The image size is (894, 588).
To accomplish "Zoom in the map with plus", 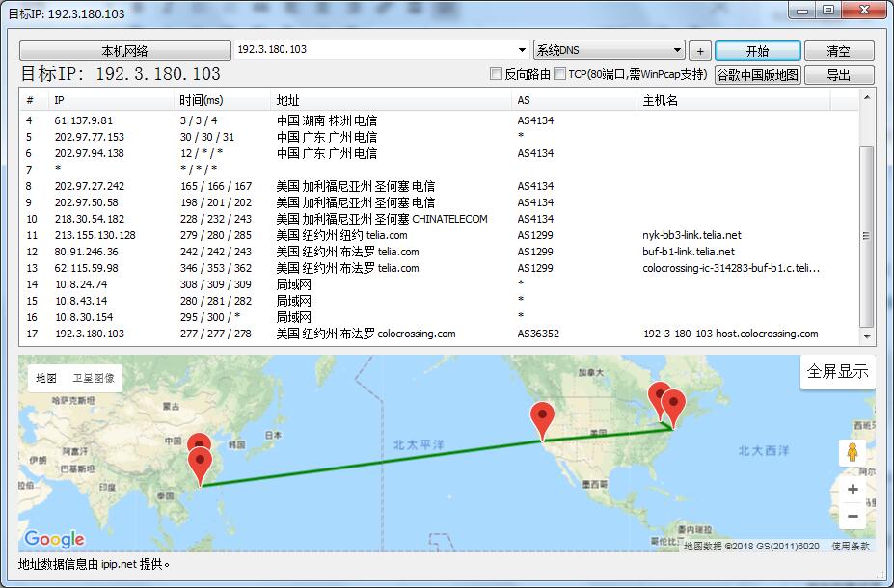I will 853,490.
